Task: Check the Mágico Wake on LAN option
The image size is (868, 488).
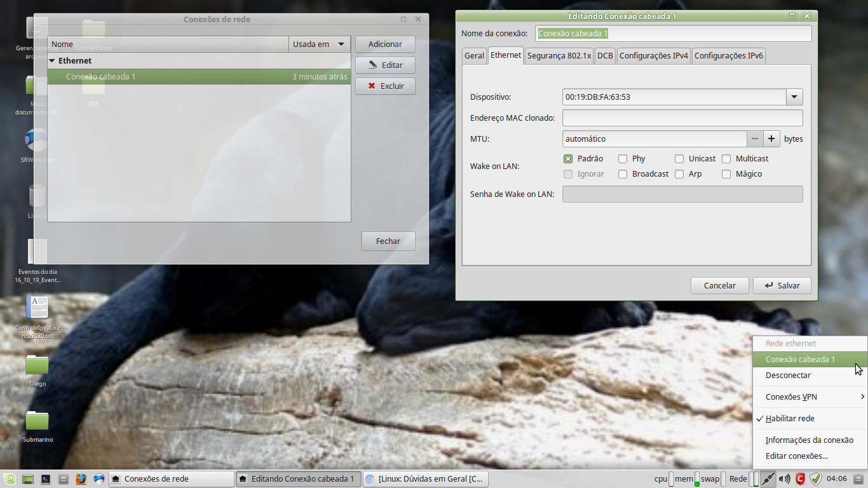Action: coord(726,174)
